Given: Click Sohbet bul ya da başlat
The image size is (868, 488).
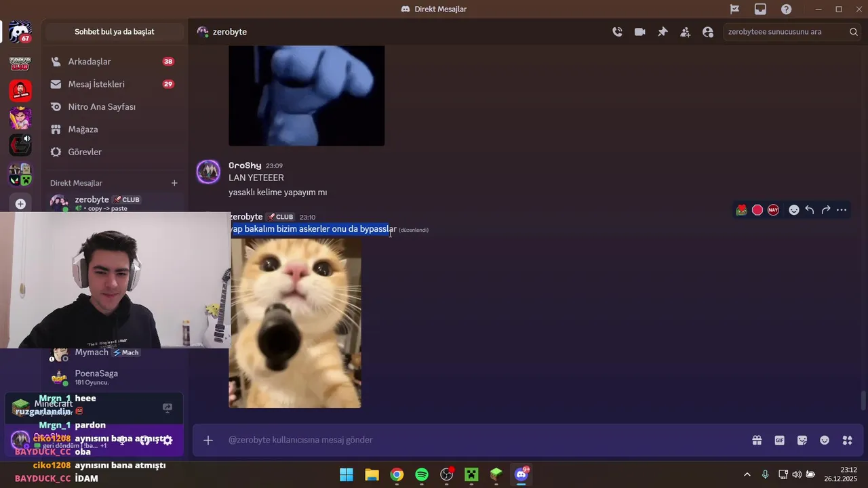Looking at the screenshot, I should point(114,32).
